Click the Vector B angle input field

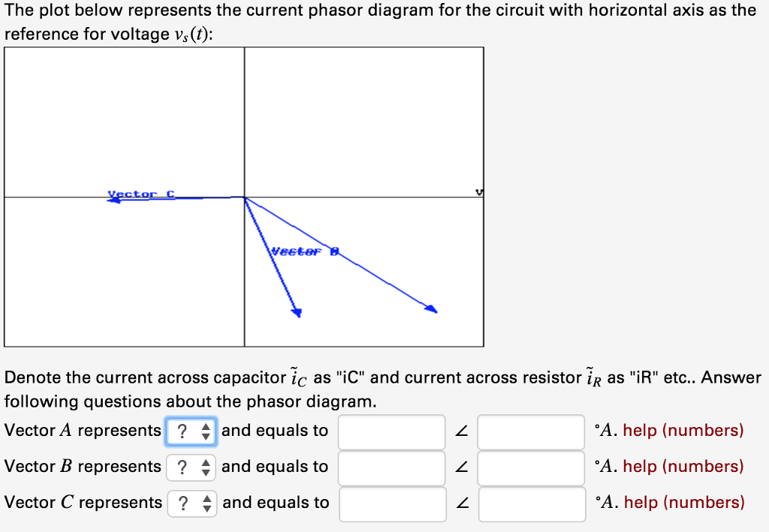coord(530,467)
